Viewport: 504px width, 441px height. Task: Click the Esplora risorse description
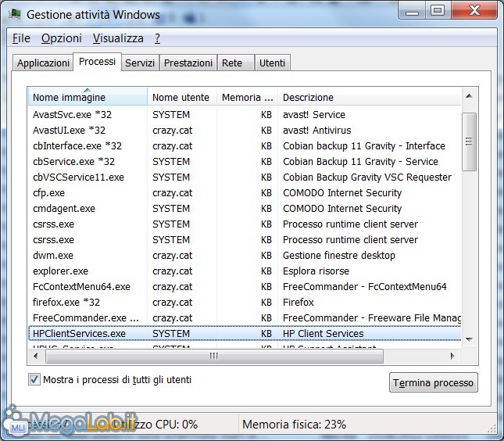(x=316, y=271)
